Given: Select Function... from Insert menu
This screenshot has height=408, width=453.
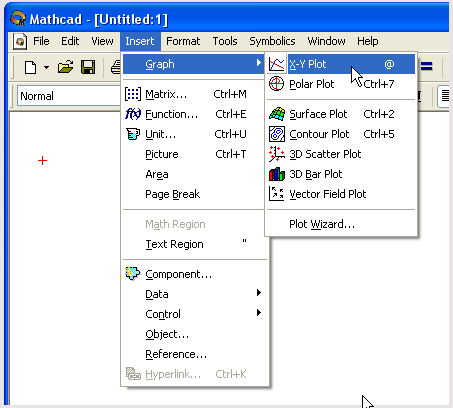Looking at the screenshot, I should 194,114.
